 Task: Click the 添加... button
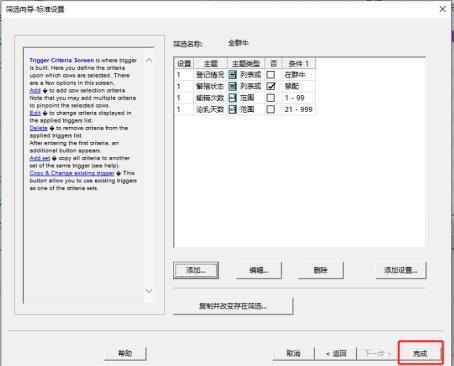(196, 270)
